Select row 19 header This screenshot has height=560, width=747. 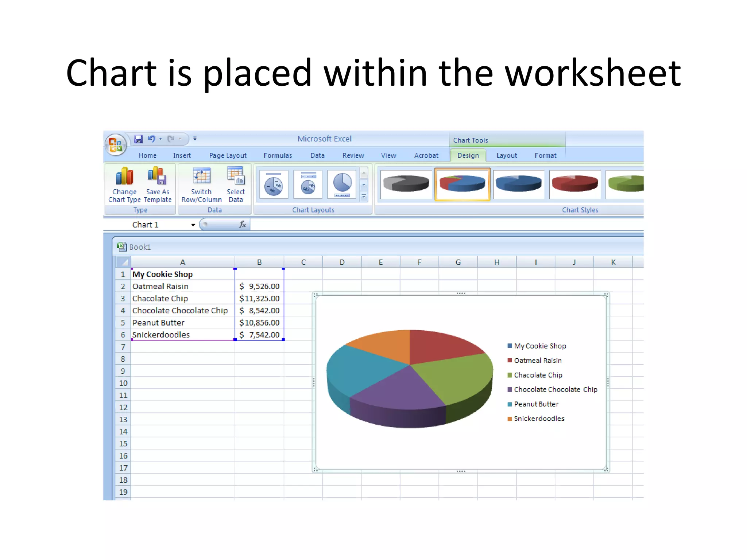[x=123, y=492]
